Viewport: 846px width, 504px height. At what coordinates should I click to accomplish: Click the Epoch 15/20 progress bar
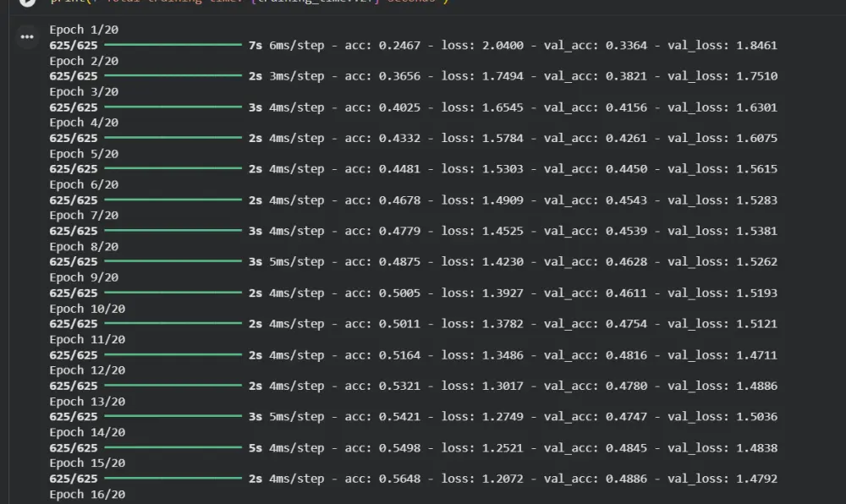[173, 479]
